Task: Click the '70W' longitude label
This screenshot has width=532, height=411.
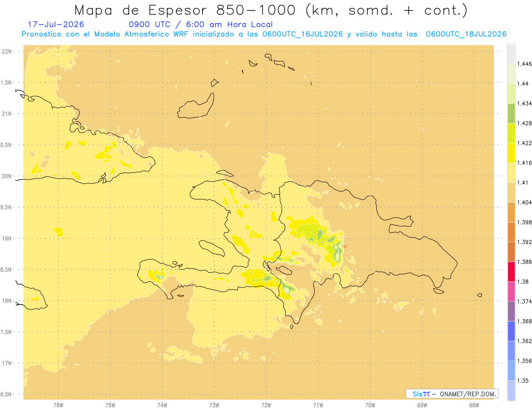Action: (370, 405)
